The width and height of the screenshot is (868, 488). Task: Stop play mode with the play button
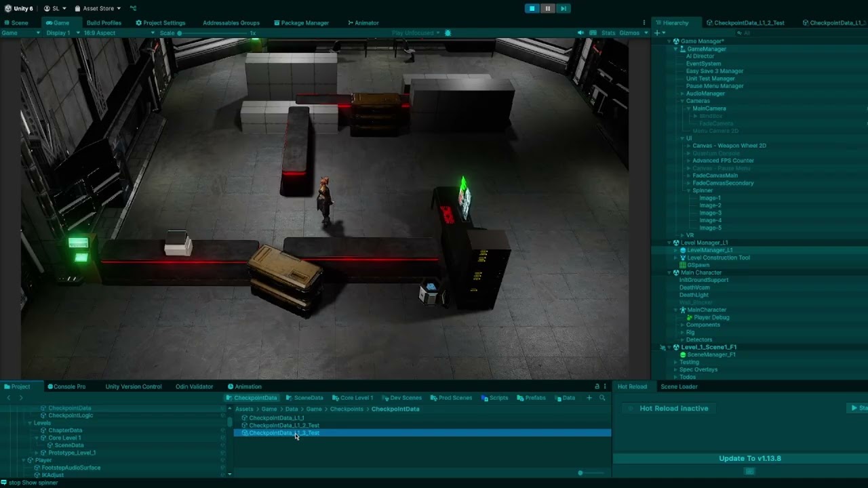coord(532,8)
